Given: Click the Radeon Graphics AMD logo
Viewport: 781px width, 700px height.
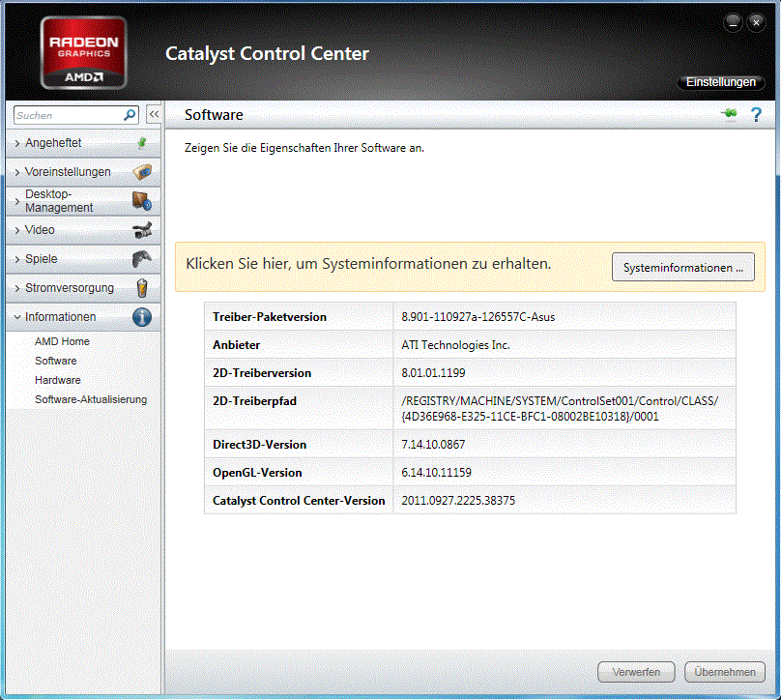Looking at the screenshot, I should (x=84, y=53).
